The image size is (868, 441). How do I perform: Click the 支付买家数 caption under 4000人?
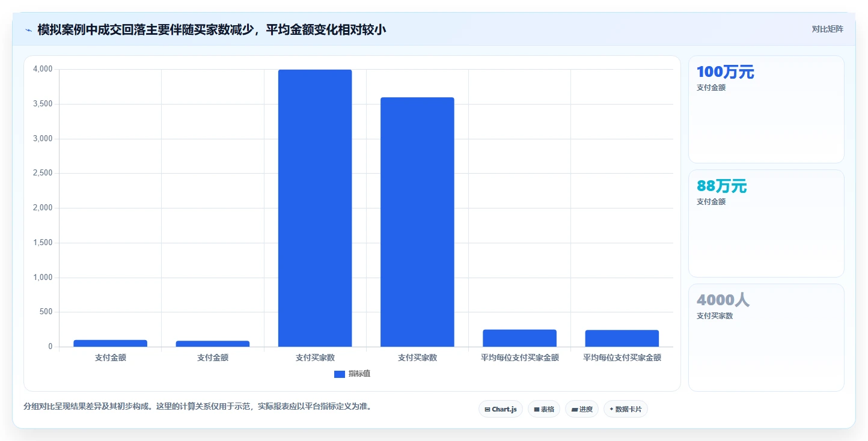[715, 316]
